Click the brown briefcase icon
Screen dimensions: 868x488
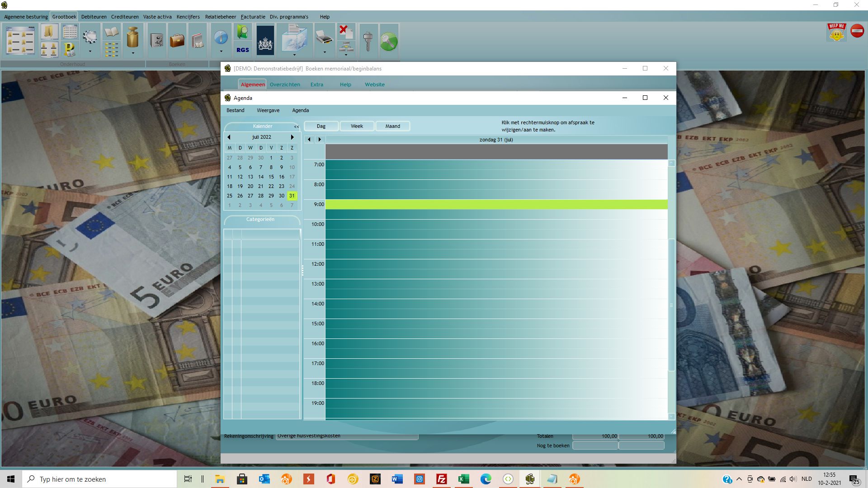[177, 40]
